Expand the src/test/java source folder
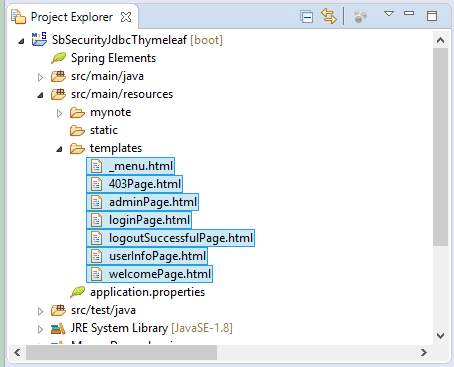The image size is (454, 367). pos(40,311)
